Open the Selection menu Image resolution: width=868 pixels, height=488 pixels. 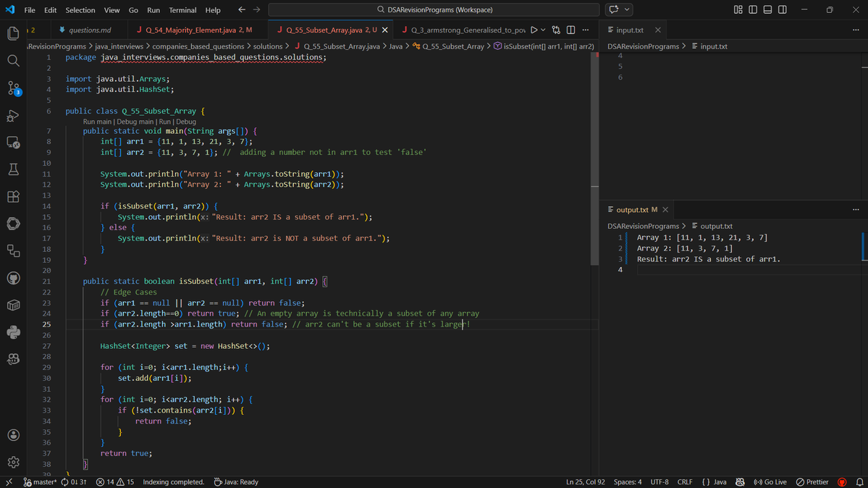pos(80,10)
